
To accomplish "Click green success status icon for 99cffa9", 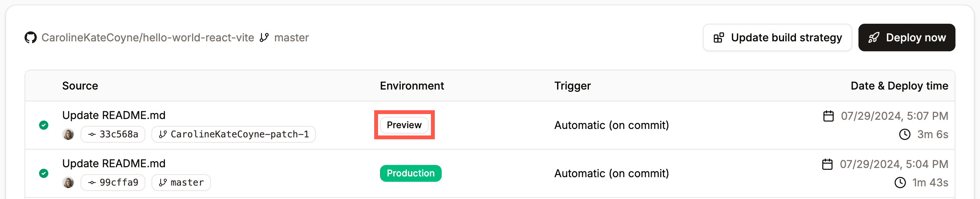I will click(x=44, y=173).
